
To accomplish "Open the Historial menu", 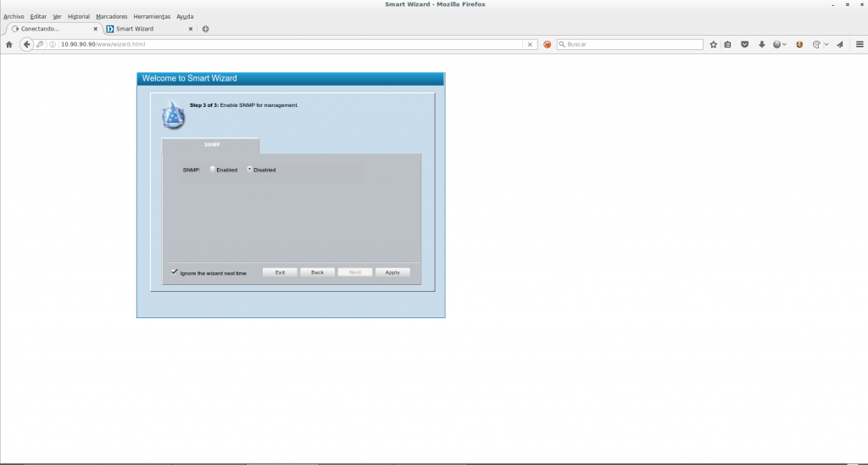I will (79, 16).
